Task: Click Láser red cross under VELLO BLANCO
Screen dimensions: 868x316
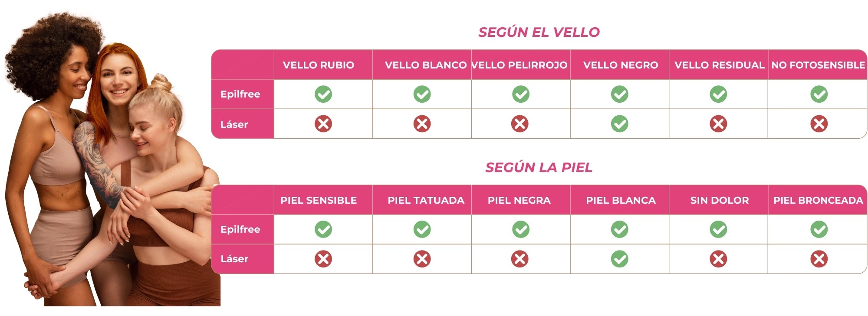Action: click(x=422, y=124)
